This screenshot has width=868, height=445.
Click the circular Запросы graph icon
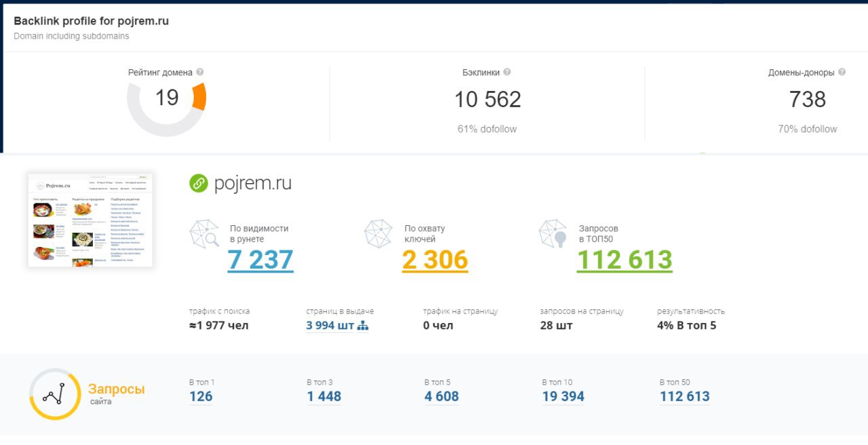(x=55, y=394)
